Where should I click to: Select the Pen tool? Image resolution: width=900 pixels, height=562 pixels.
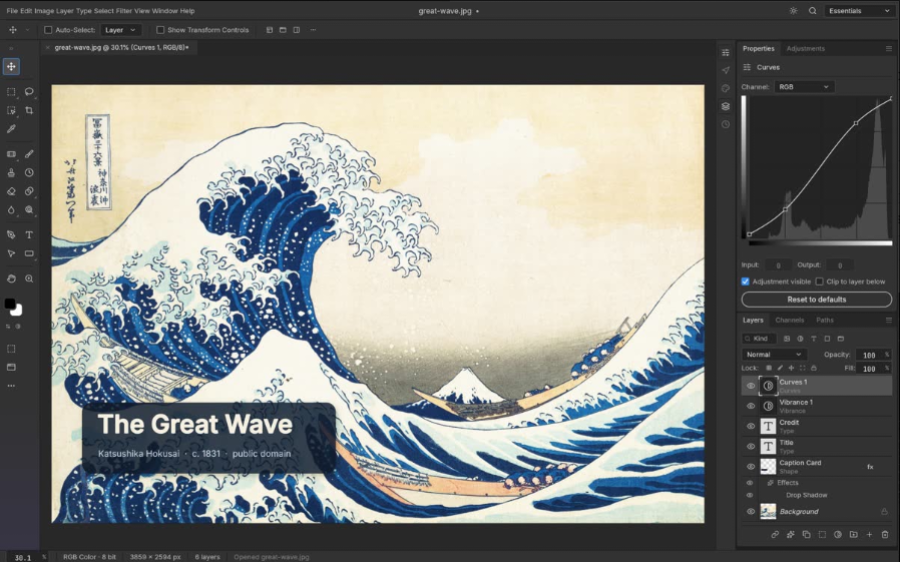[11, 235]
